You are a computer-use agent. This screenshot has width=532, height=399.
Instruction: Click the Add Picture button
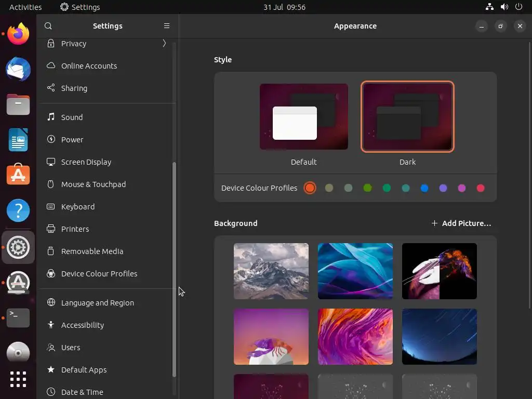click(461, 223)
